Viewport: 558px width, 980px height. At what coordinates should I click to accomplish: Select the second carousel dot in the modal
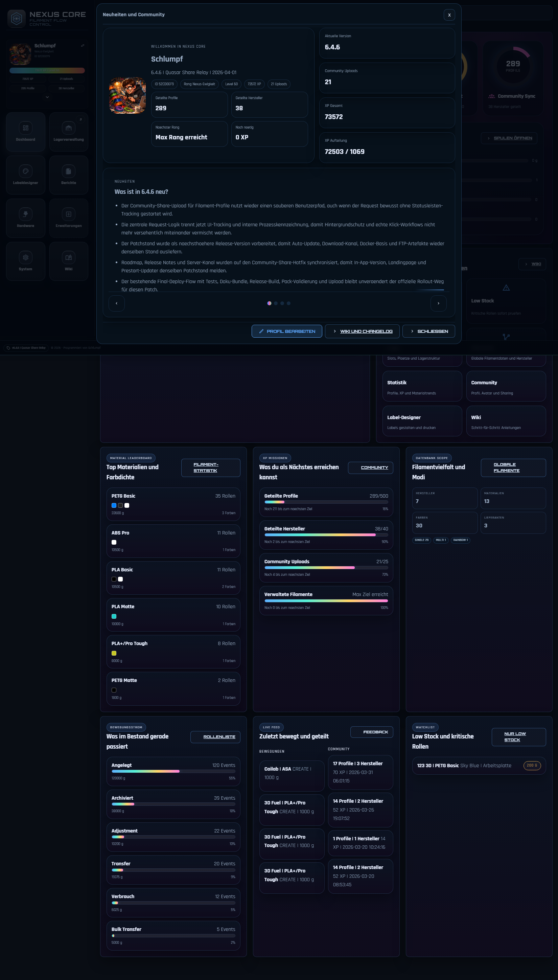pyautogui.click(x=276, y=303)
